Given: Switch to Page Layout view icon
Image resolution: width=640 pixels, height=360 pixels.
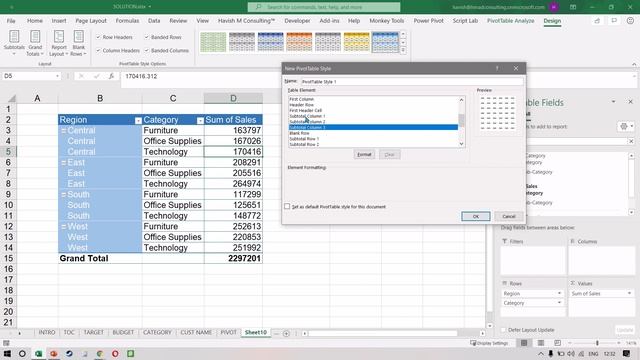Looking at the screenshot, I should 540,343.
